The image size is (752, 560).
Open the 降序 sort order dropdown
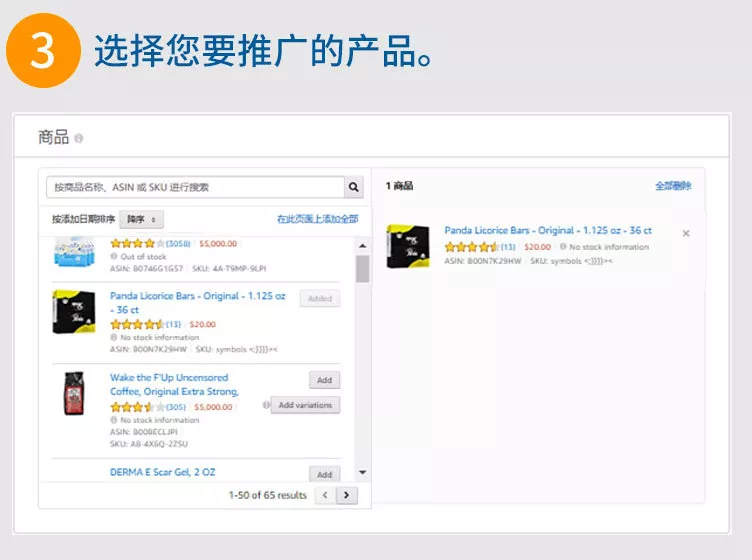pyautogui.click(x=142, y=219)
